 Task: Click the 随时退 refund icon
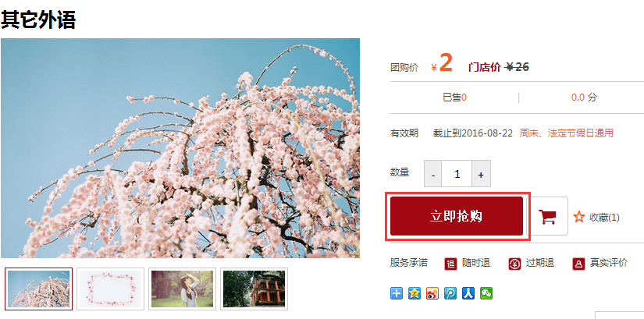[x=450, y=264]
